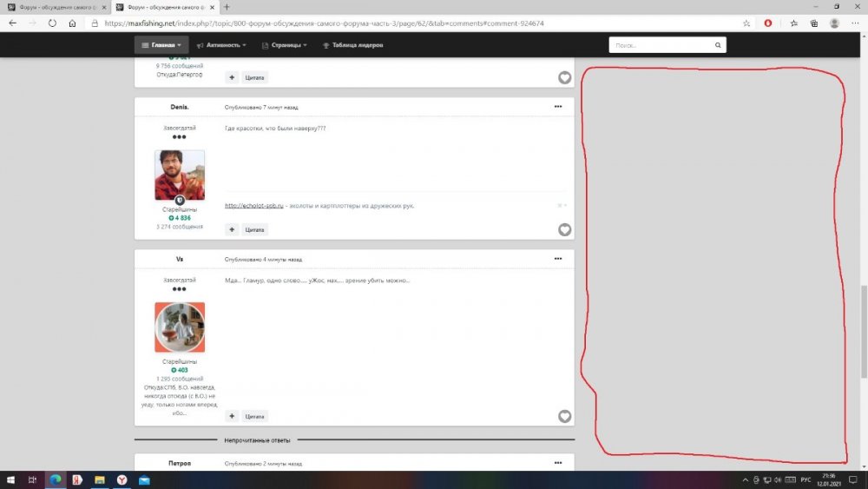Open three-dot options menu on Denis's post

[558, 107]
